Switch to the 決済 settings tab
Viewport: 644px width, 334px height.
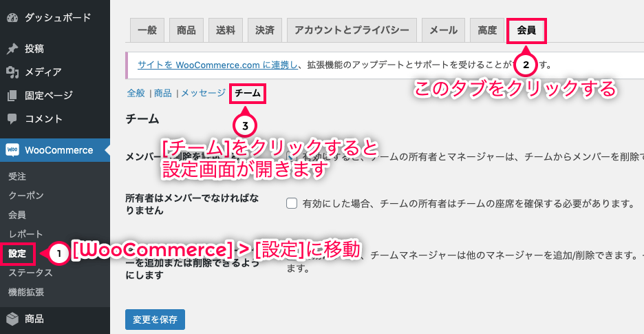(x=264, y=30)
